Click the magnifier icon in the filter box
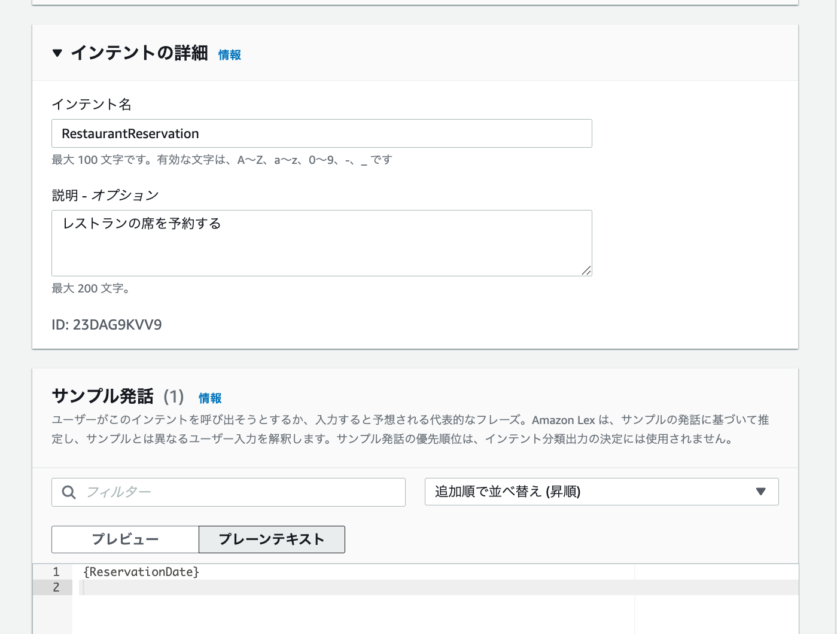The height and width of the screenshot is (634, 840). tap(69, 492)
